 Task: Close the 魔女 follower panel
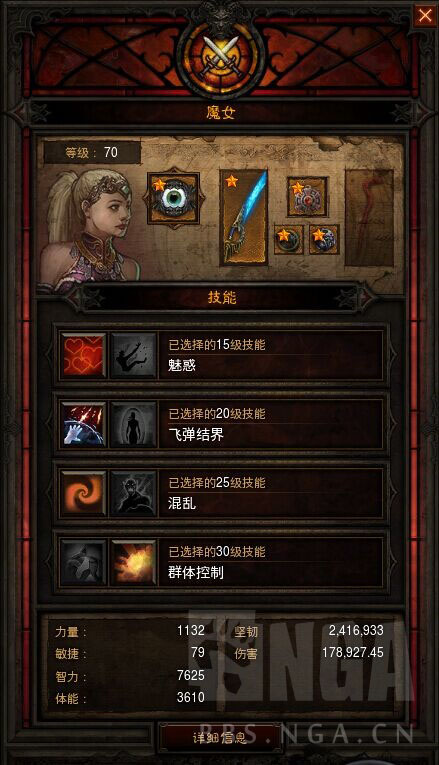click(x=425, y=16)
